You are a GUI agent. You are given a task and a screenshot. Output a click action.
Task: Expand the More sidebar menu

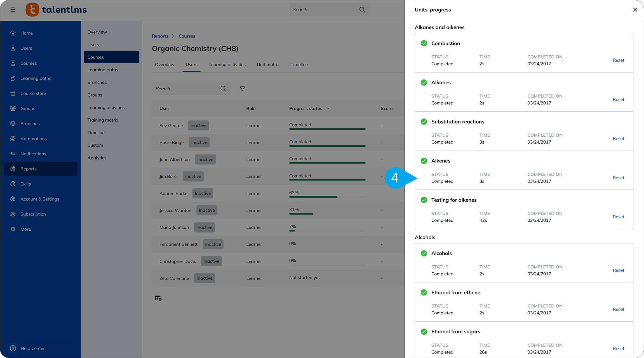(x=25, y=229)
